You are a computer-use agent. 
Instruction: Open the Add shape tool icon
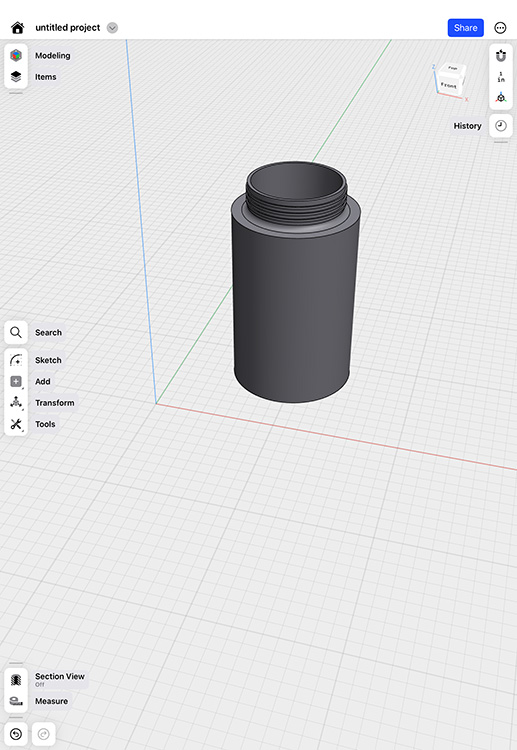click(16, 381)
